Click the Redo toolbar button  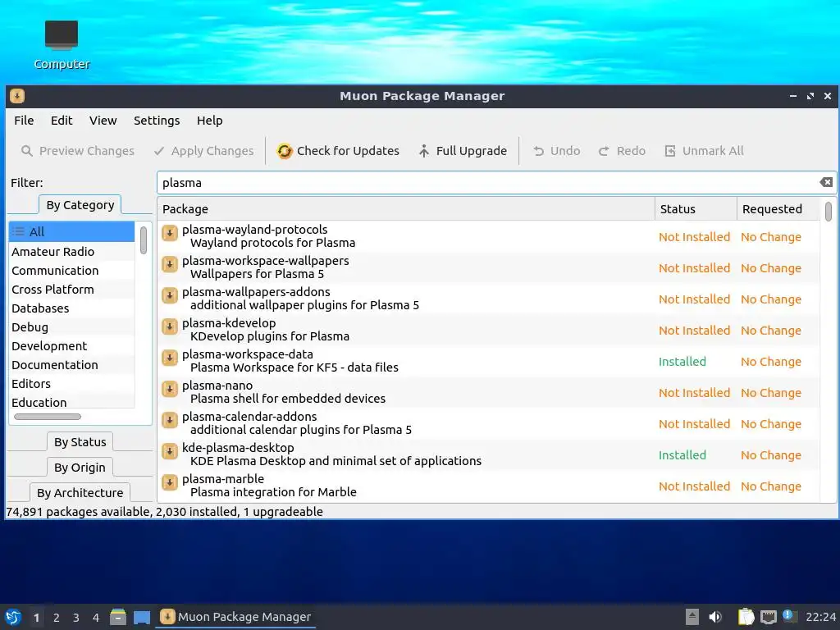(622, 151)
